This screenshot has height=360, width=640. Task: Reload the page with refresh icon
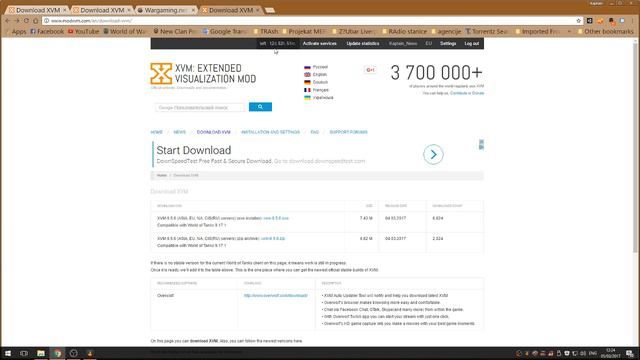coord(26,20)
